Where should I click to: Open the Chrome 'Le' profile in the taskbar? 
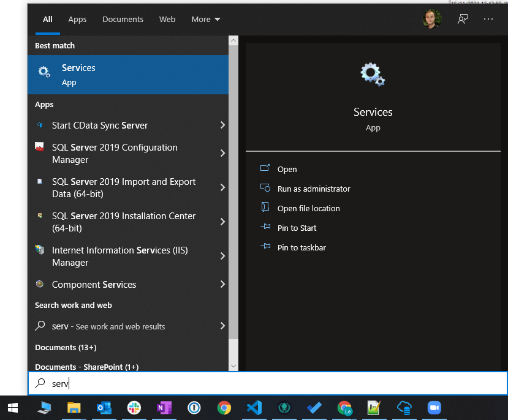[344, 408]
